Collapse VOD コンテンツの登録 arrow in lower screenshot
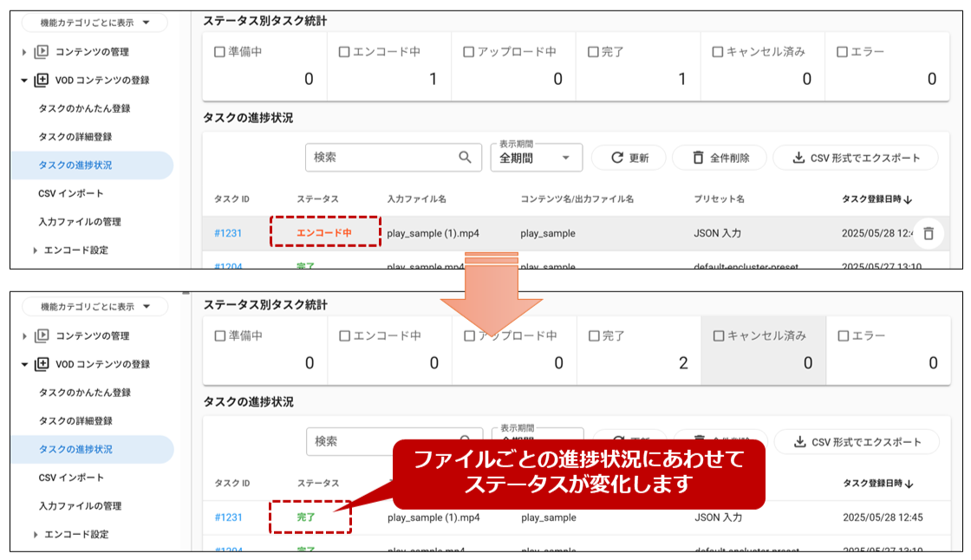The image size is (971, 560). tap(24, 364)
